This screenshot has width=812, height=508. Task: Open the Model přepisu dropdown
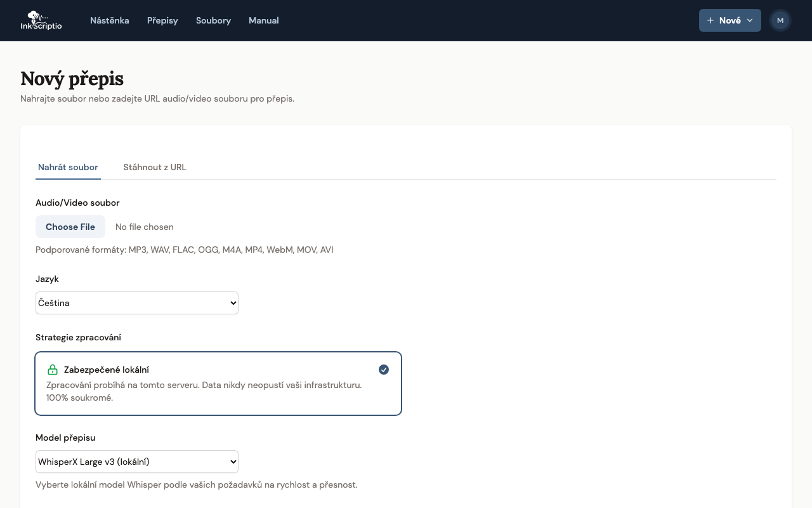click(x=137, y=462)
